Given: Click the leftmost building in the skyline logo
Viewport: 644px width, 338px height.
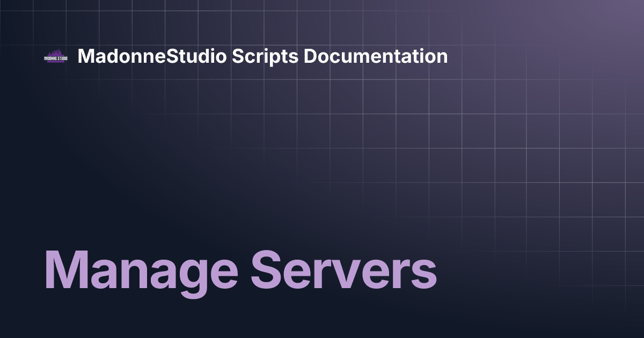Looking at the screenshot, I should point(49,54).
